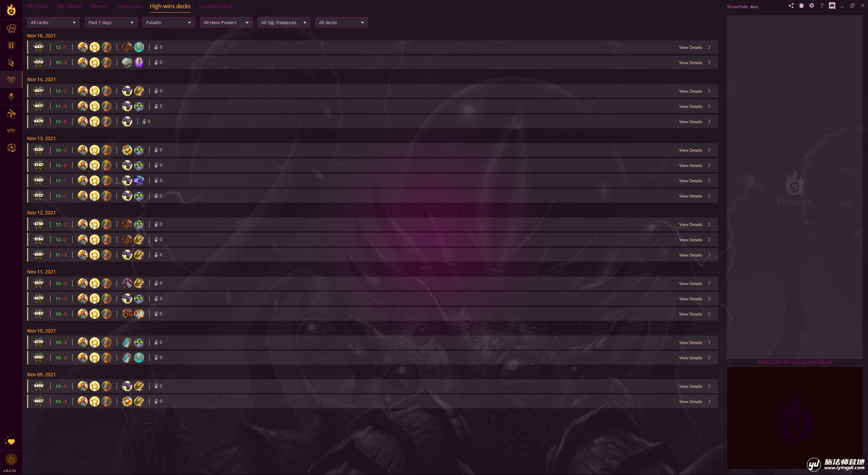Open the crown icon in the sidebar
The height and width of the screenshot is (475, 868).
(x=11, y=131)
